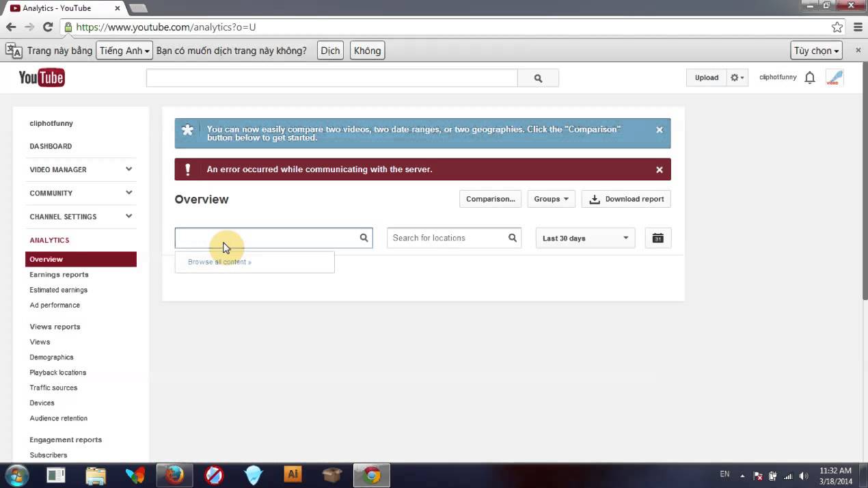Click the Không button
Viewport: 868px width, 488px height.
(x=367, y=51)
